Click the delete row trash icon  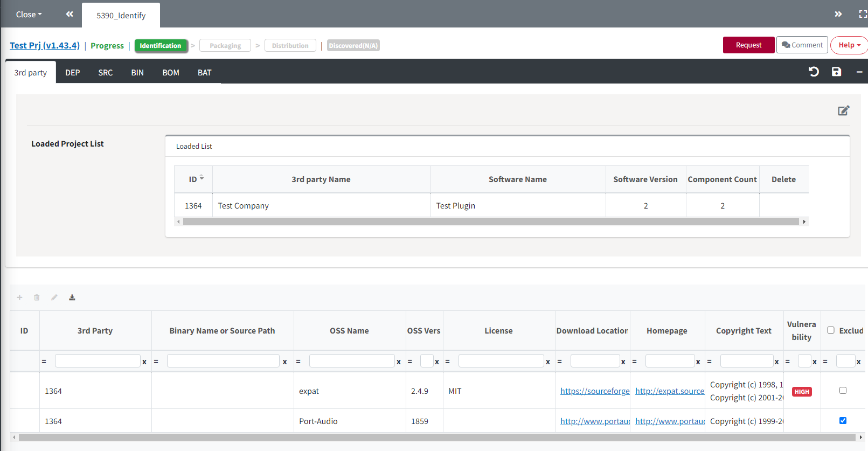click(x=37, y=297)
